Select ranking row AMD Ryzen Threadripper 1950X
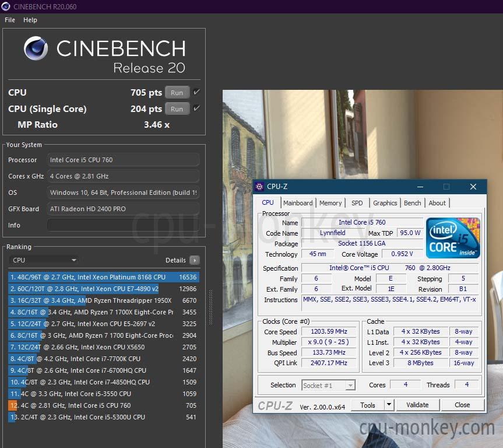The width and height of the screenshot is (503, 448). pyautogui.click(x=104, y=300)
